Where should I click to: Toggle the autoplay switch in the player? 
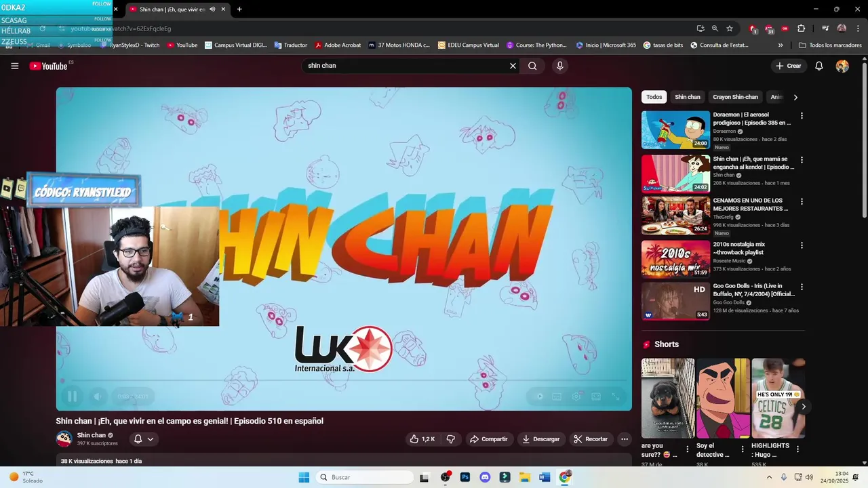tap(539, 396)
